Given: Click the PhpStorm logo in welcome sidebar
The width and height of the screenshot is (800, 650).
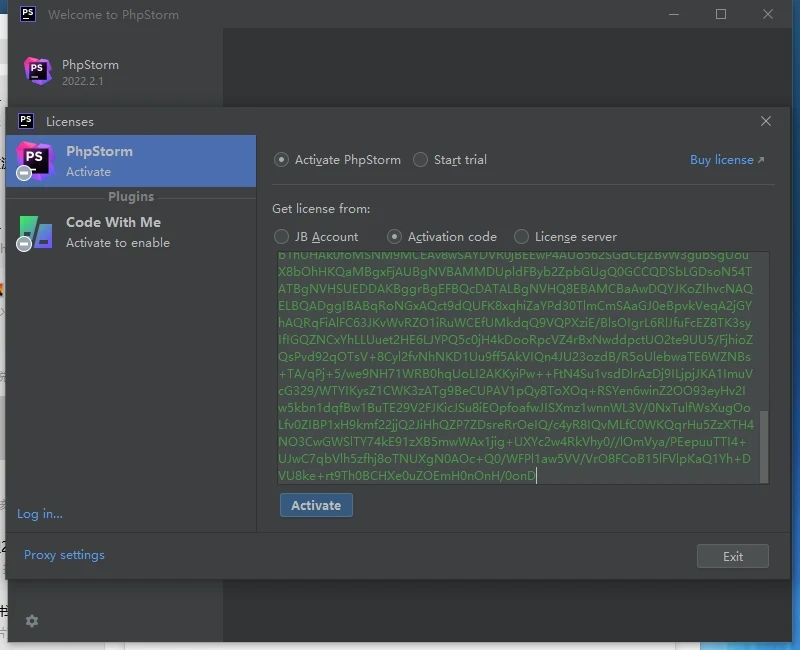Looking at the screenshot, I should click(x=38, y=71).
